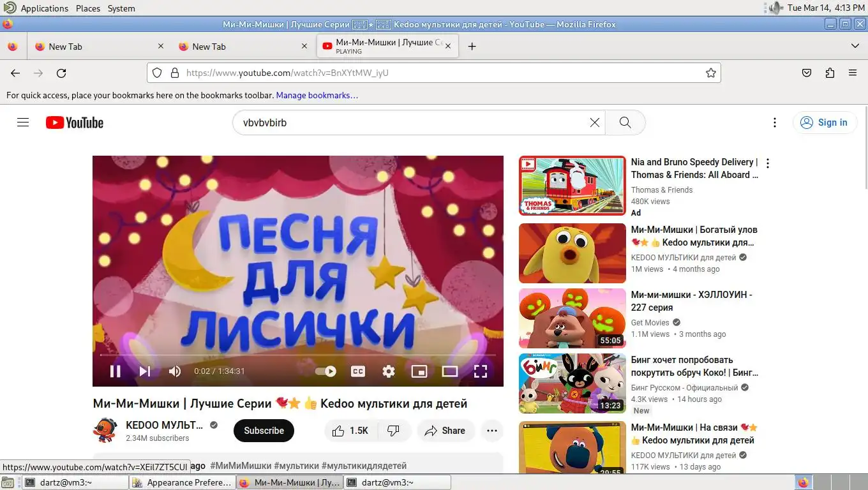Skip to the next video
The image size is (868, 490).
tap(145, 371)
